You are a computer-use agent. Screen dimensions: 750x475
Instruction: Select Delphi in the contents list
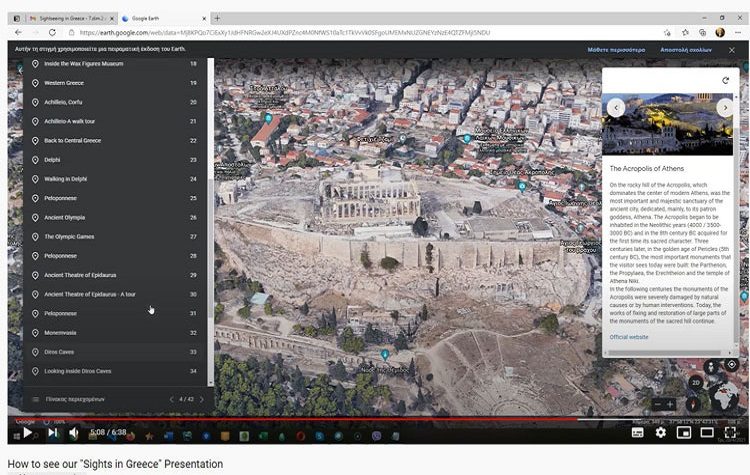[52, 159]
